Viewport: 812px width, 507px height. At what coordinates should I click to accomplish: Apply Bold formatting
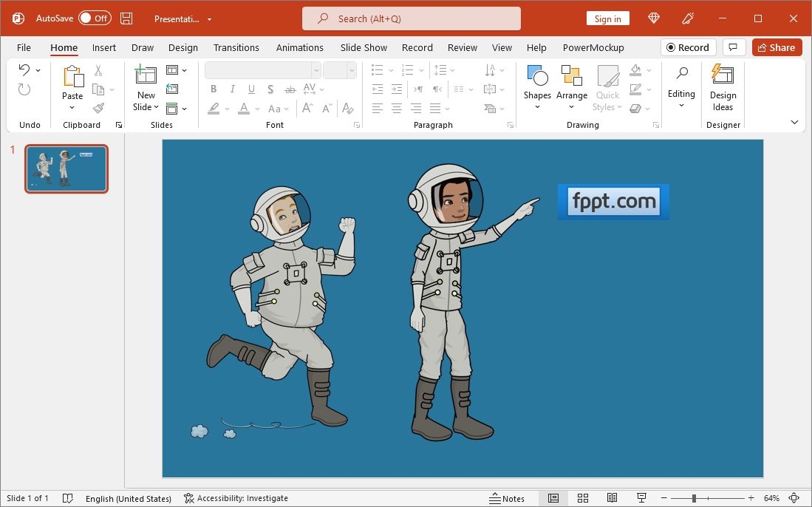pos(214,89)
